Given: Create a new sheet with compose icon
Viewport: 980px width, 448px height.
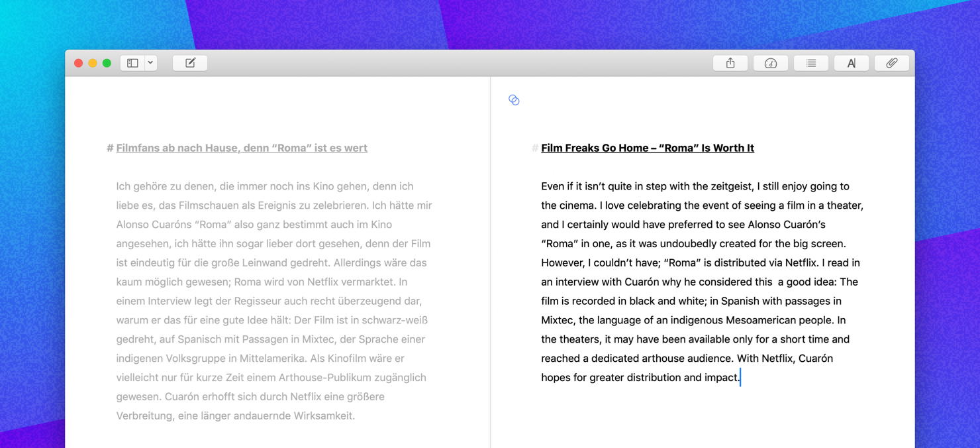Looking at the screenshot, I should (x=190, y=63).
